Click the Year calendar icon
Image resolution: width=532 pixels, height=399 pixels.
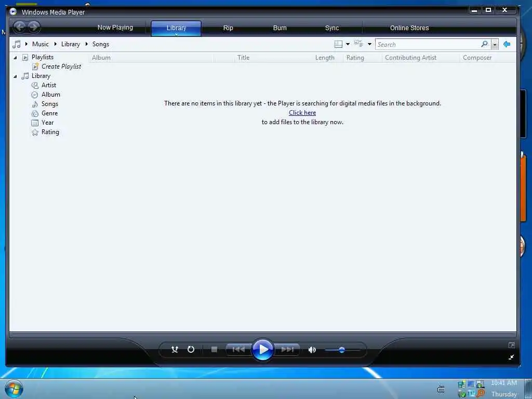tap(35, 123)
